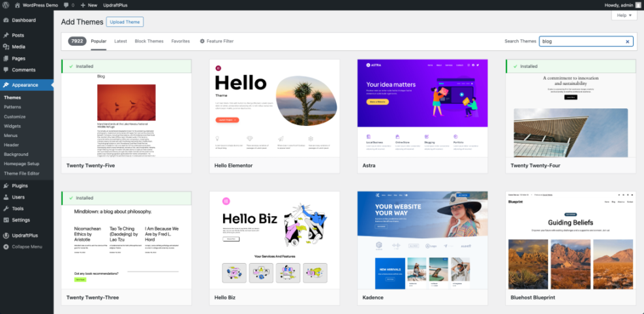The image size is (644, 314).
Task: Select the Hello Biz theme screenshot
Action: (274, 240)
